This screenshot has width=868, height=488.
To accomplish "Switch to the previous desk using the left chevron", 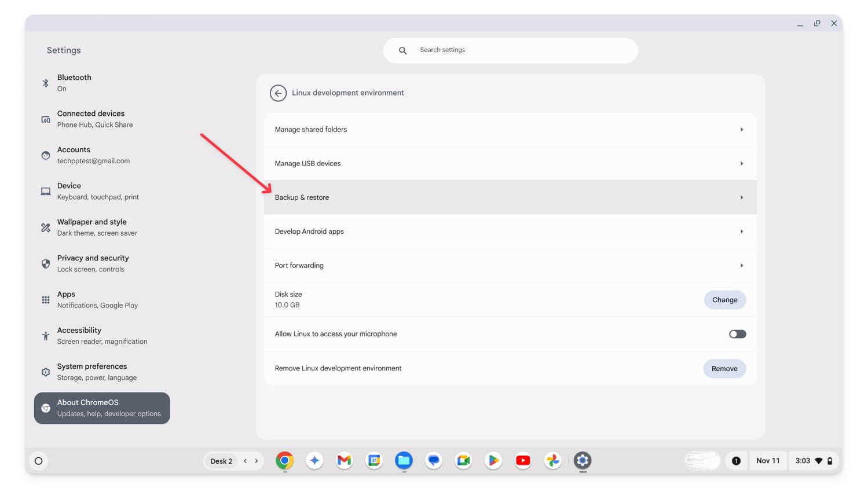I will coord(246,461).
